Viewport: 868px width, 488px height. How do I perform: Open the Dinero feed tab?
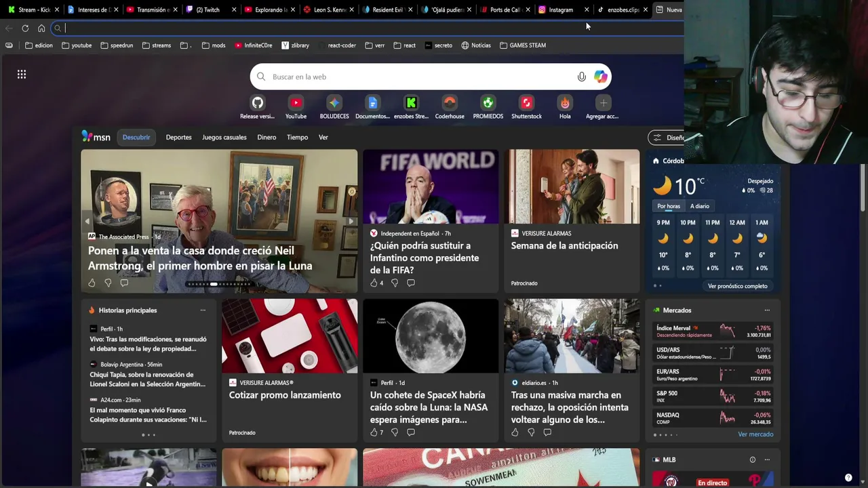point(267,138)
